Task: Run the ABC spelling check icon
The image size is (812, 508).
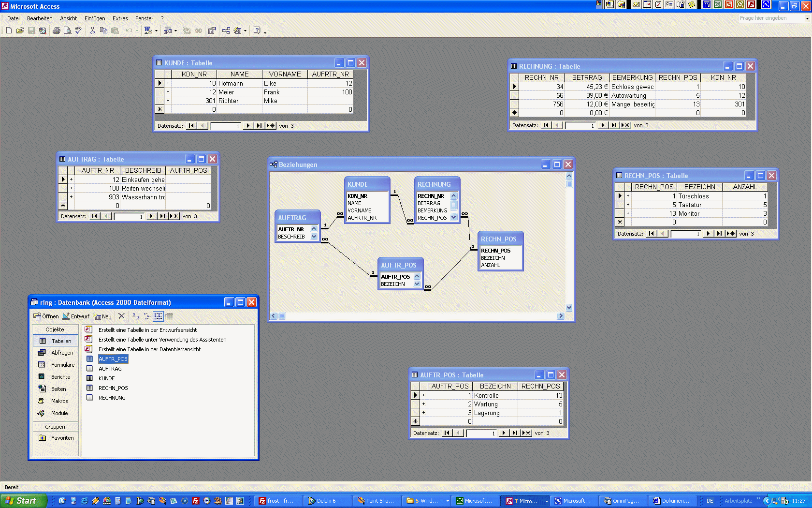Action: 78,30
